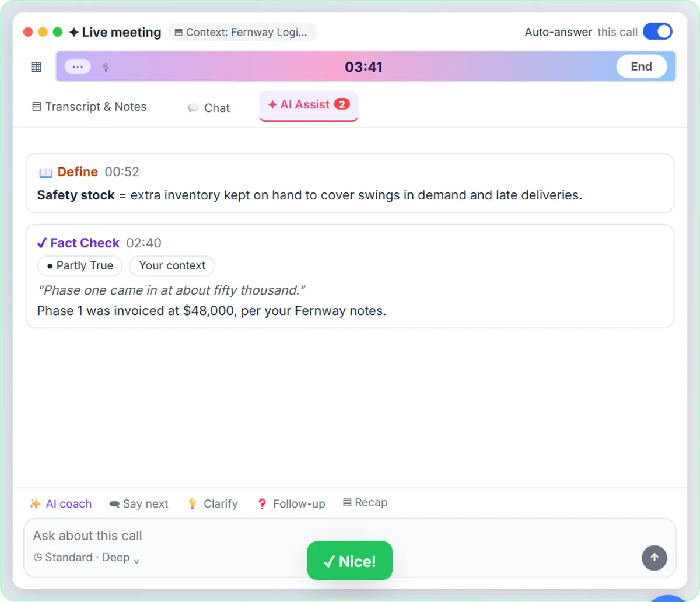Click the Define book icon
700x602 pixels.
45,173
